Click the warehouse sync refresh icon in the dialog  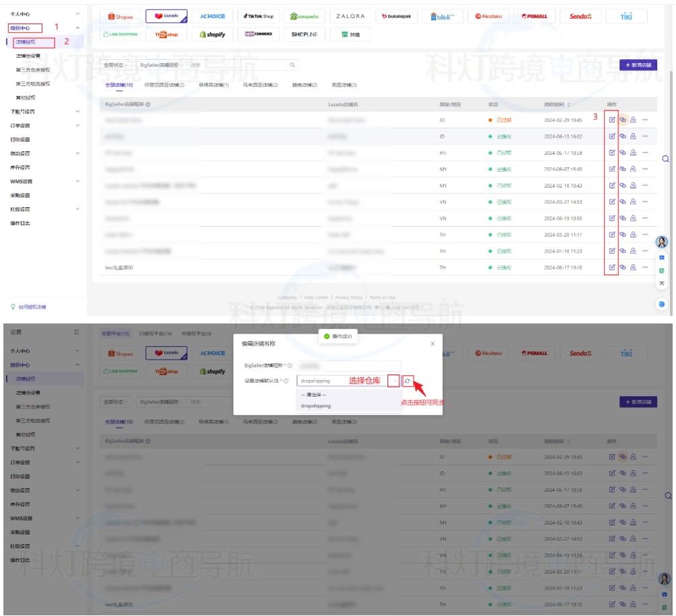(408, 381)
